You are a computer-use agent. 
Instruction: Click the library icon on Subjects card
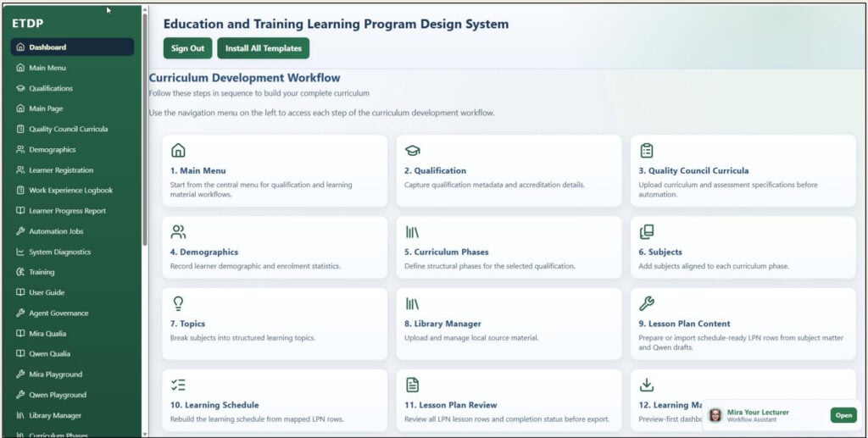click(x=647, y=232)
